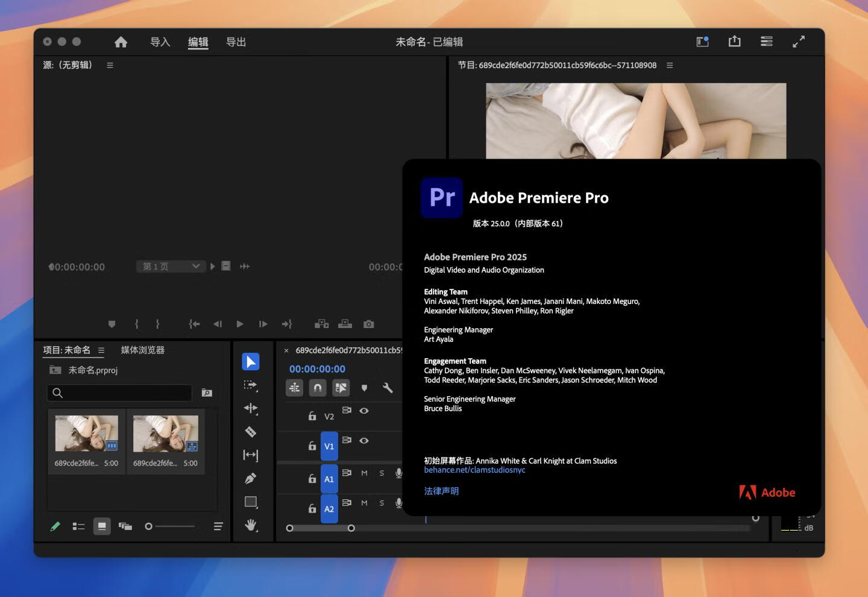Close the timeline sequence tab

point(286,350)
